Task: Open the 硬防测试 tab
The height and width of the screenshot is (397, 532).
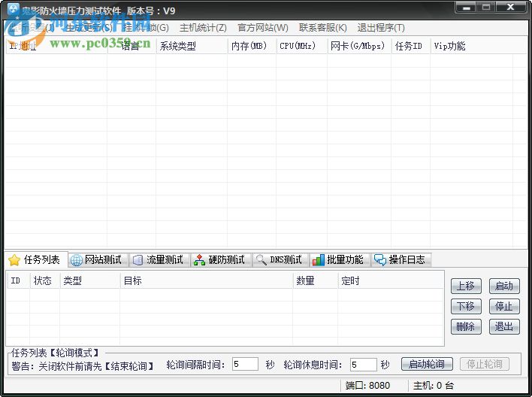Action: pos(222,260)
